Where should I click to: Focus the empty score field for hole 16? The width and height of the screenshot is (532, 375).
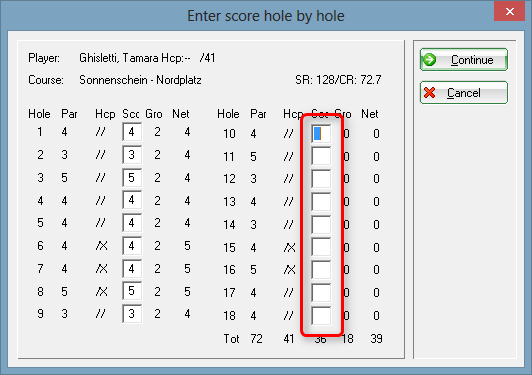click(321, 270)
